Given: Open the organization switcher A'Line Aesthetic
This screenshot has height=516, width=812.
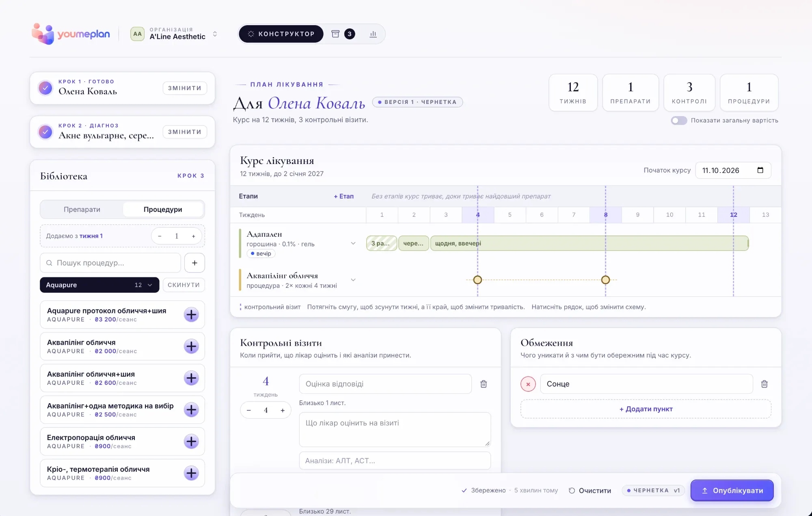Looking at the screenshot, I should 174,34.
